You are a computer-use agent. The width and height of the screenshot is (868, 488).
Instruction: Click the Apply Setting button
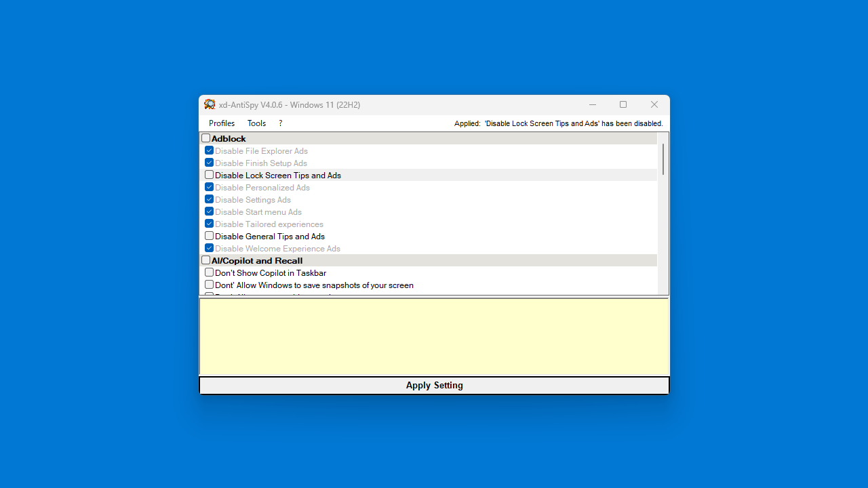point(434,385)
